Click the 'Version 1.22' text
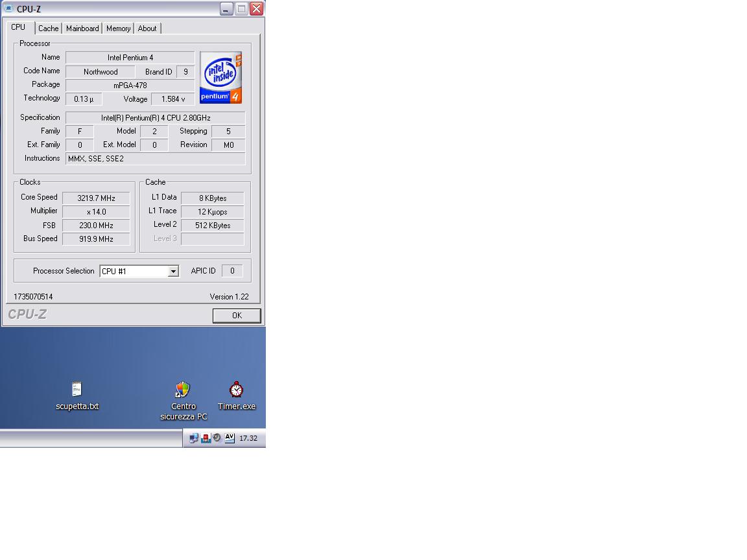 pos(229,297)
